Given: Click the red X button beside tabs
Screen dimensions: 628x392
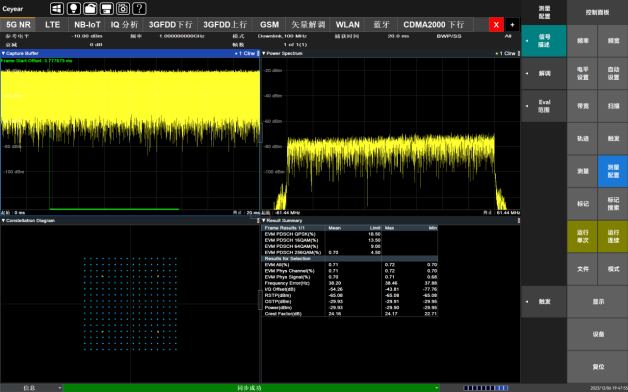Looking at the screenshot, I should (x=496, y=25).
